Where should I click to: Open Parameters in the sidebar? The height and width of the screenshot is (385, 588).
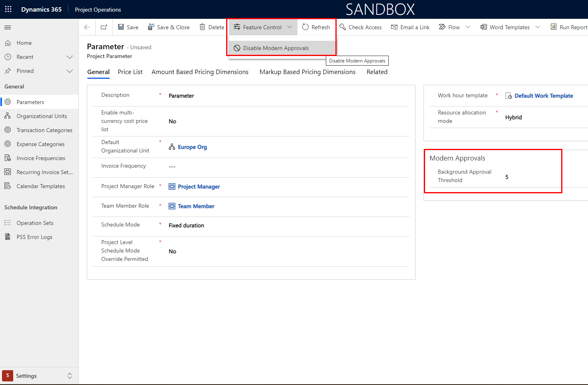(39, 102)
